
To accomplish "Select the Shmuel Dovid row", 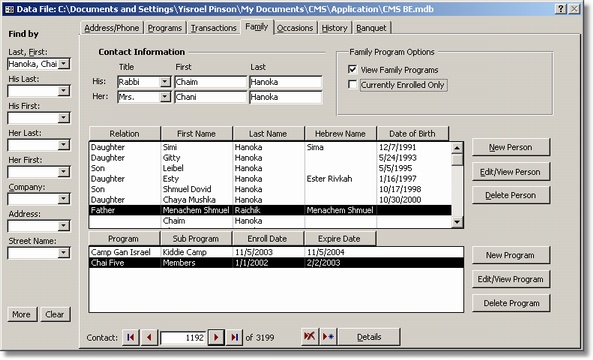I will [x=270, y=189].
